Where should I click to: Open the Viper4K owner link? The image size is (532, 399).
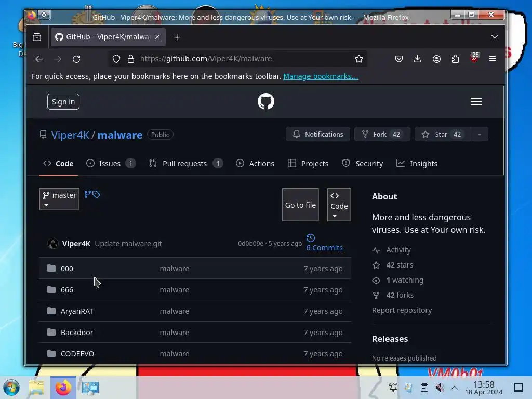coord(70,135)
